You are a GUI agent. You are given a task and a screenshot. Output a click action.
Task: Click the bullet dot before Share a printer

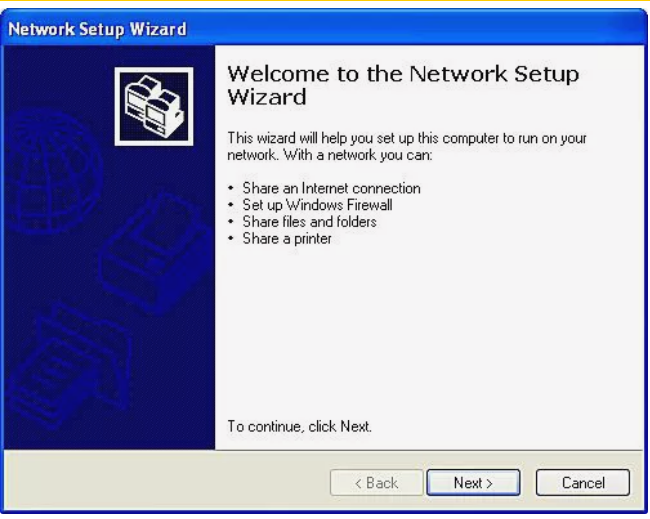231,238
